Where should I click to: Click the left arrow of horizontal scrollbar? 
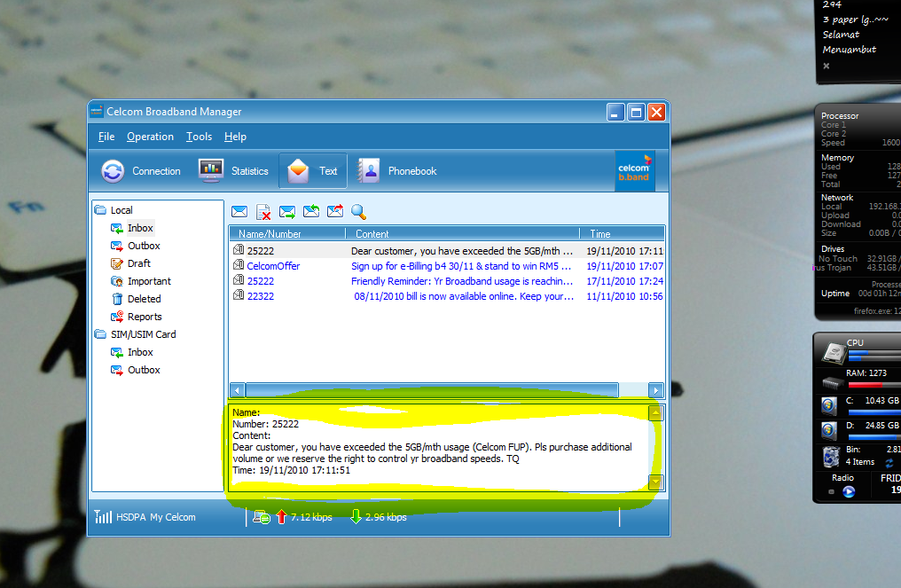pos(238,390)
